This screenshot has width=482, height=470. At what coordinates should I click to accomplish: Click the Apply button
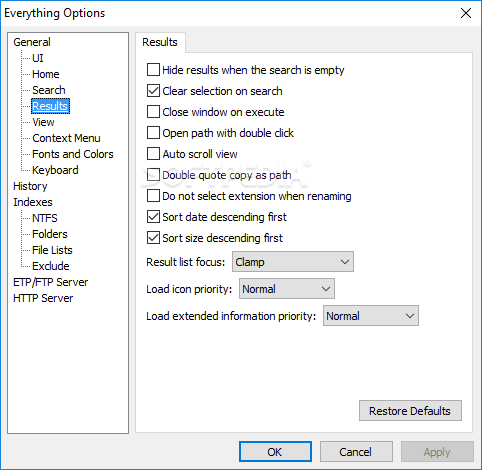[437, 452]
